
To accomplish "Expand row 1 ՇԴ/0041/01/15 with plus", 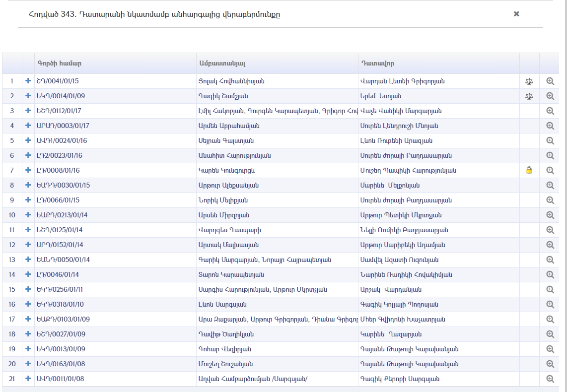I will click(28, 81).
